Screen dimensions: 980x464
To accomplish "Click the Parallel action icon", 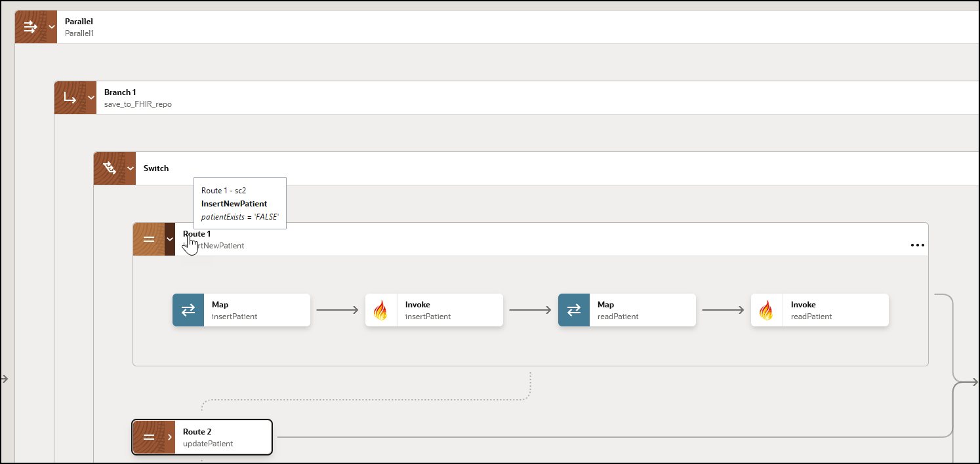I will click(x=31, y=27).
